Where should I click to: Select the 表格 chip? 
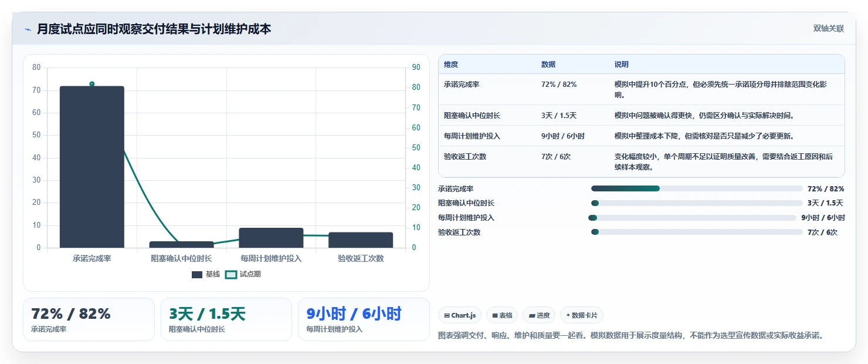click(x=502, y=315)
